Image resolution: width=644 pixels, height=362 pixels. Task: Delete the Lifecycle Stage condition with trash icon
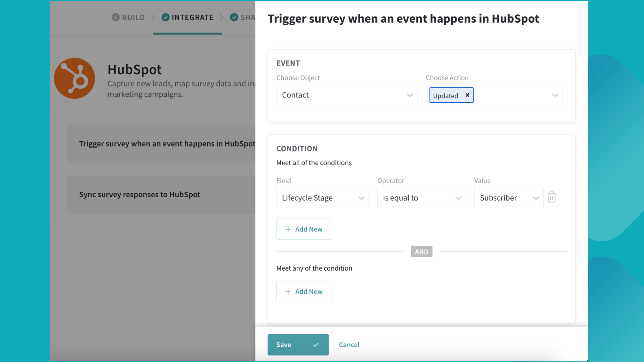tap(552, 197)
